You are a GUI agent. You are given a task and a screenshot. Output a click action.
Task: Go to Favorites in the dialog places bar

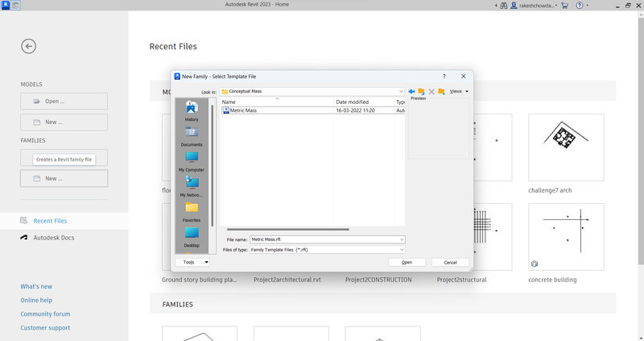tap(192, 212)
